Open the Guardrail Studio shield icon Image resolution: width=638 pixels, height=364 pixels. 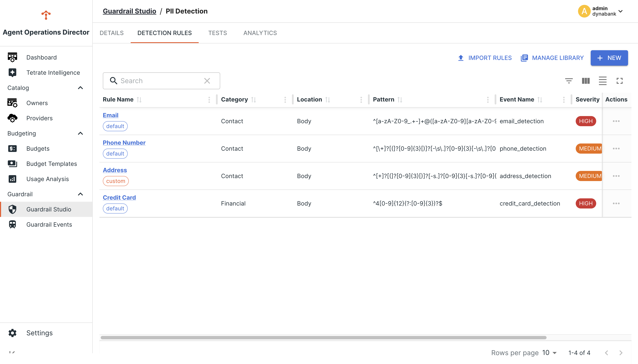coord(12,209)
